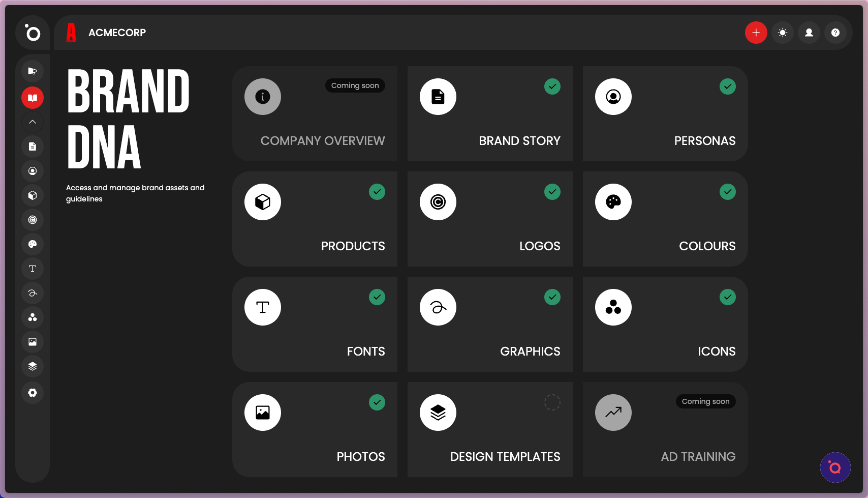
Task: Click the Products cube icon in the sidebar
Action: pos(32,195)
